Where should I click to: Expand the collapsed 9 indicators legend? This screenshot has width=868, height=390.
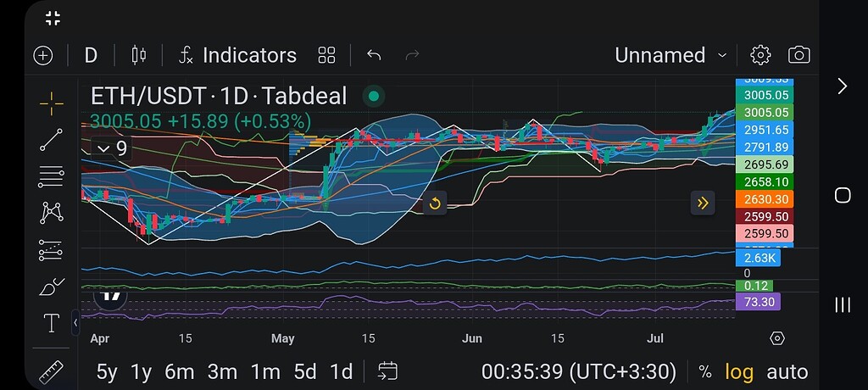111,148
